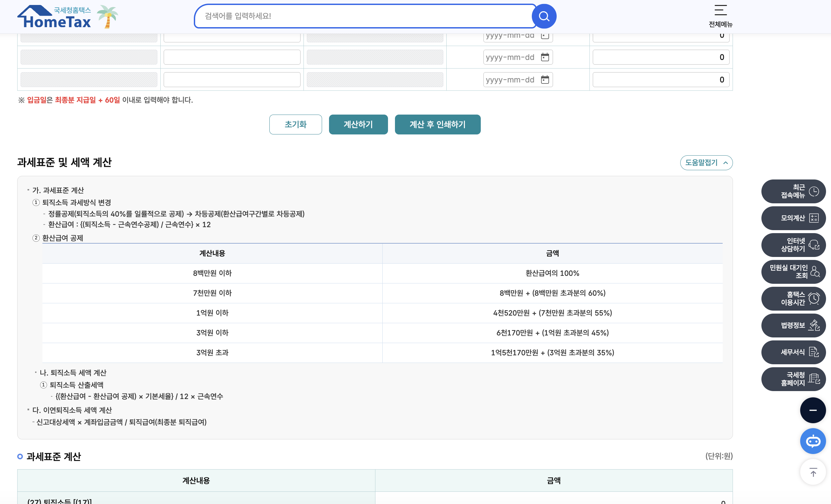Collapse help with 도움말접기 button
831x504 pixels.
[706, 163]
